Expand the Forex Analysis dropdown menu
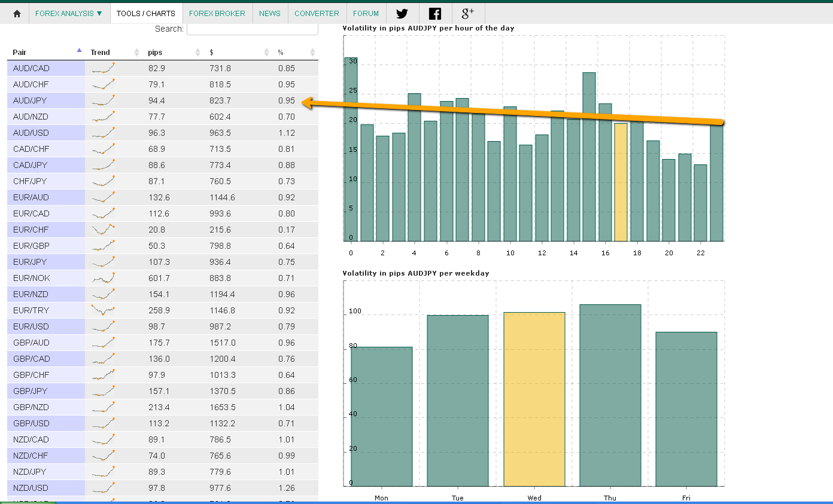Screen dimensions: 833x504 69,13
